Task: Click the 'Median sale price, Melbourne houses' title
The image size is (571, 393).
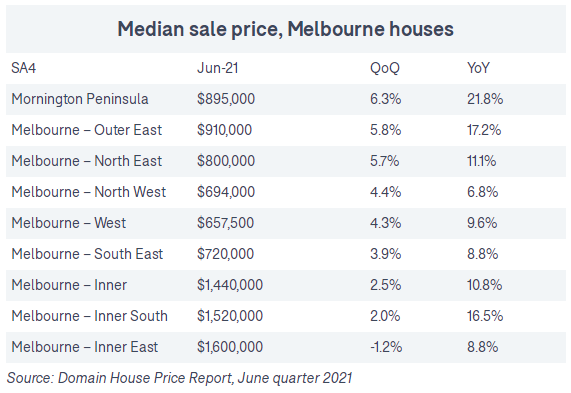Action: coord(285,29)
